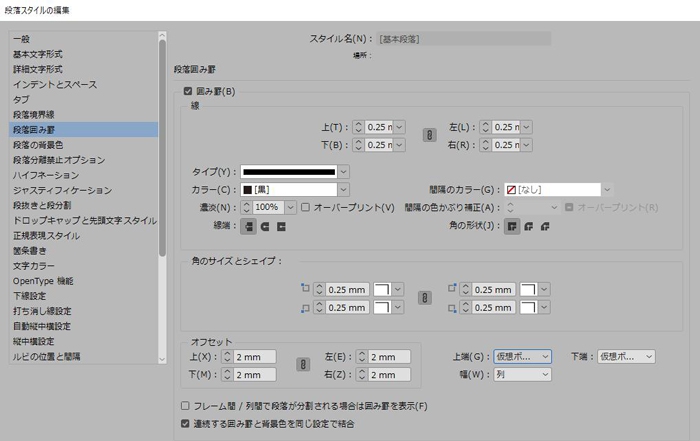The width and height of the screenshot is (700, 441).
Task: Click the stroke width chain-link icon
Action: click(x=429, y=136)
